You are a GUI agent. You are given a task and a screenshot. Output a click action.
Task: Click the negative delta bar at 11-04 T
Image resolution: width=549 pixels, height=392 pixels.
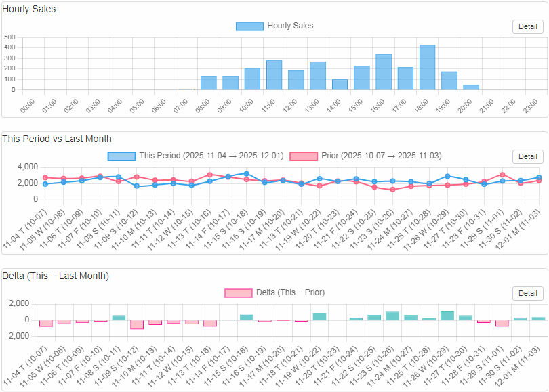(x=45, y=323)
